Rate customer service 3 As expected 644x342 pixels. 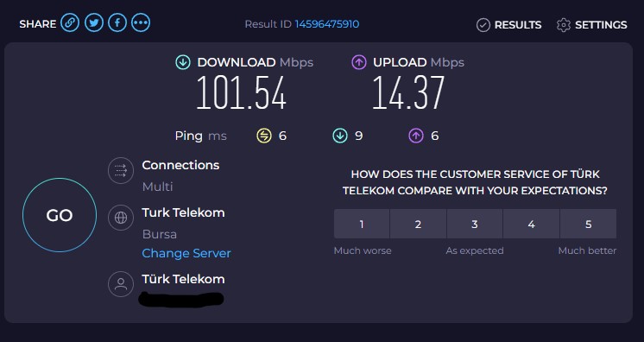coord(475,224)
